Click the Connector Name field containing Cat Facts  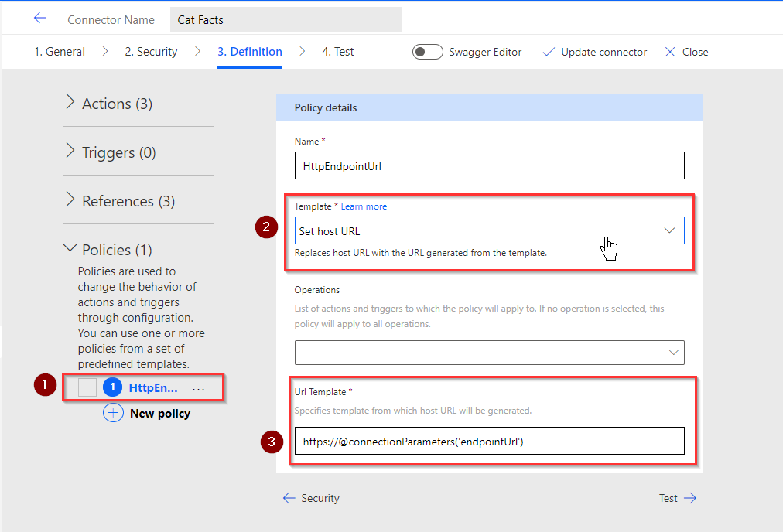pyautogui.click(x=286, y=19)
